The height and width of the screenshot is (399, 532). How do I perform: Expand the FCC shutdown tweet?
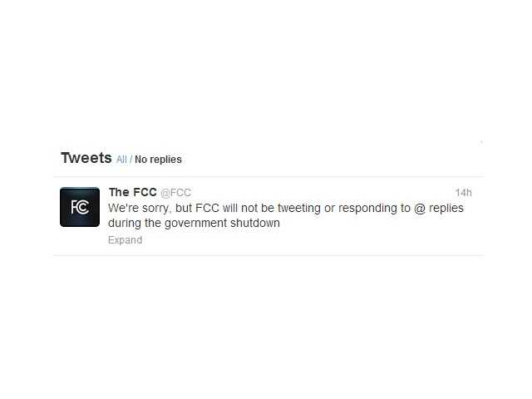pos(126,240)
